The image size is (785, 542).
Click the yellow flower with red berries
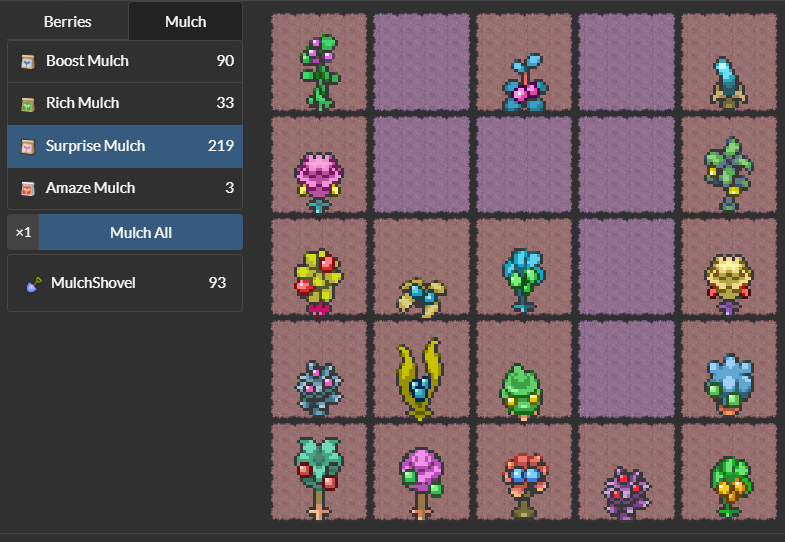click(318, 282)
